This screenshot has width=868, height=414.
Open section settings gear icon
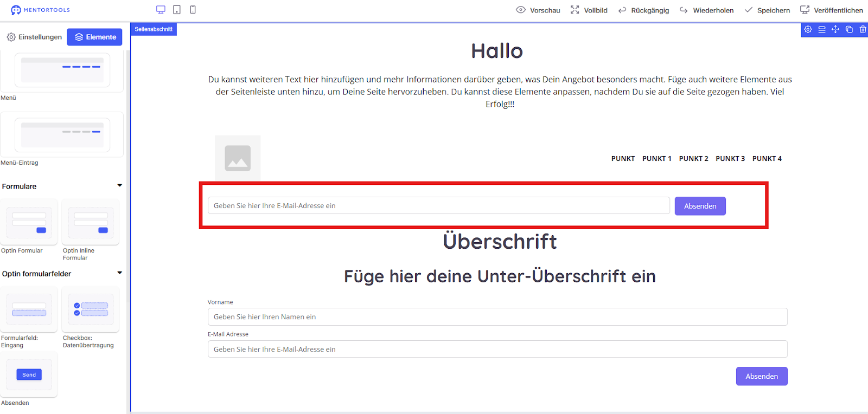click(808, 29)
